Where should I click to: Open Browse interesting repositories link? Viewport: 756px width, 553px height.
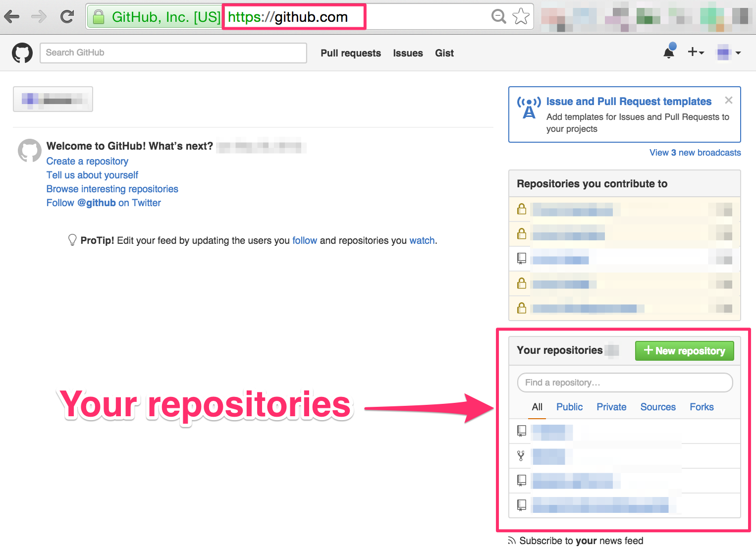coord(112,189)
